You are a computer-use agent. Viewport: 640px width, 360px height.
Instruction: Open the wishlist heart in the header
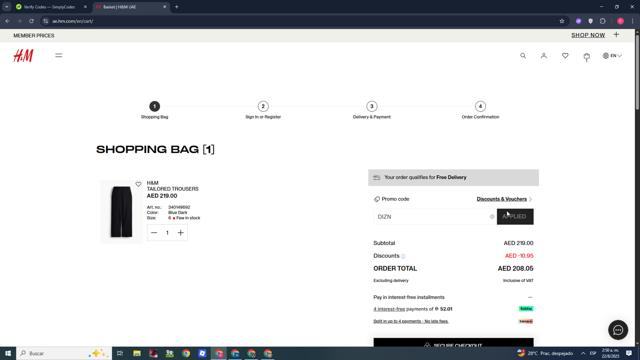coord(565,56)
